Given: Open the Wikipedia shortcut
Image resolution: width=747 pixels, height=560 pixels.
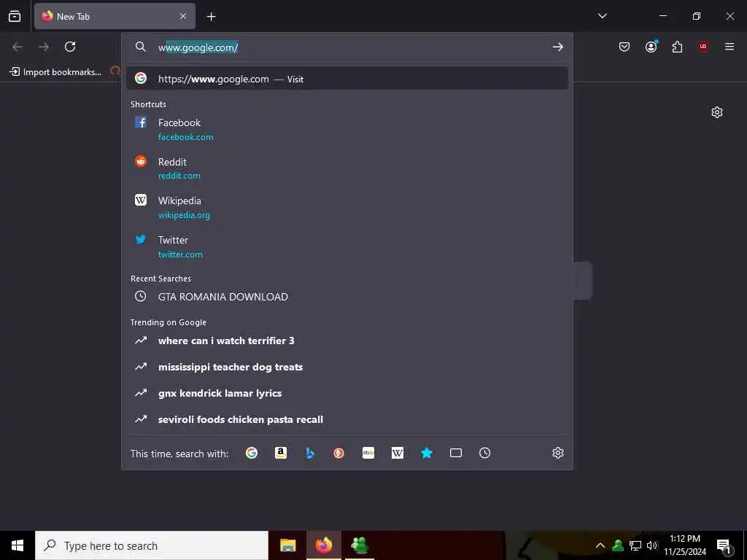Looking at the screenshot, I should [x=347, y=208].
